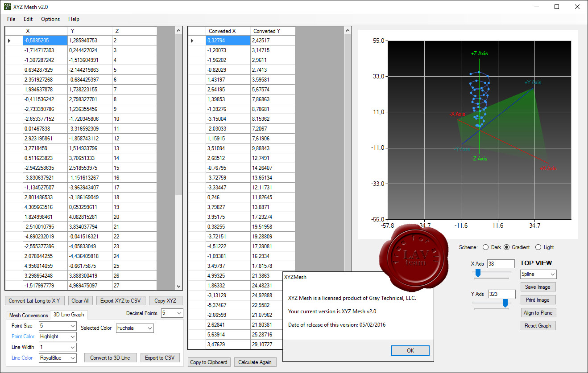
Task: Click the XYZ table scroll down arrow
Action: 178,287
